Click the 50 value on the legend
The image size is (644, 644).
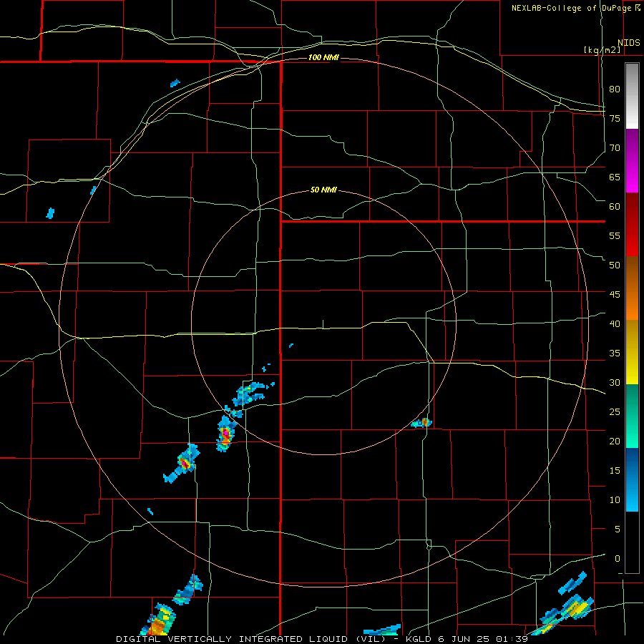click(x=615, y=265)
